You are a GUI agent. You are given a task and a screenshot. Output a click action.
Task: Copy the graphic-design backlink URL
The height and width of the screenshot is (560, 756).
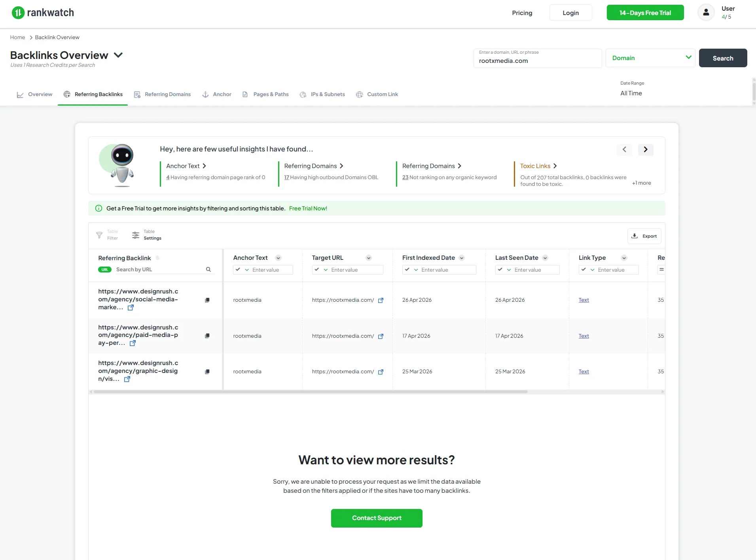pyautogui.click(x=207, y=372)
